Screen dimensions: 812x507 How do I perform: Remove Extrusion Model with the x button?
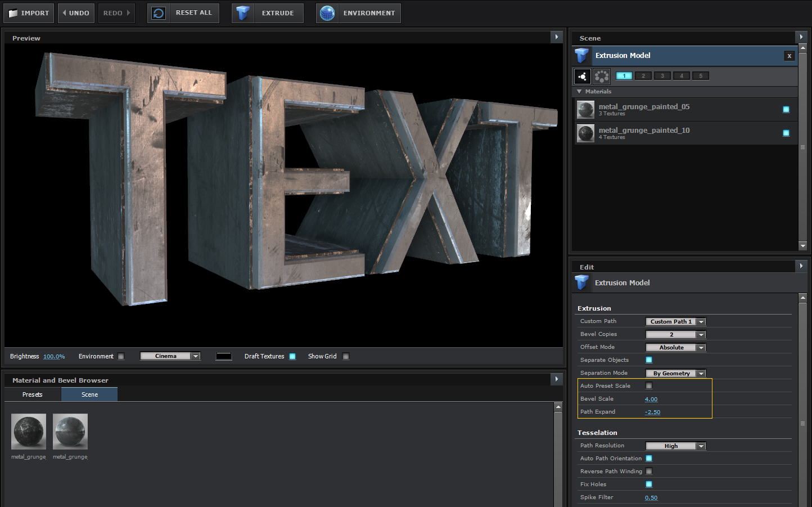790,56
